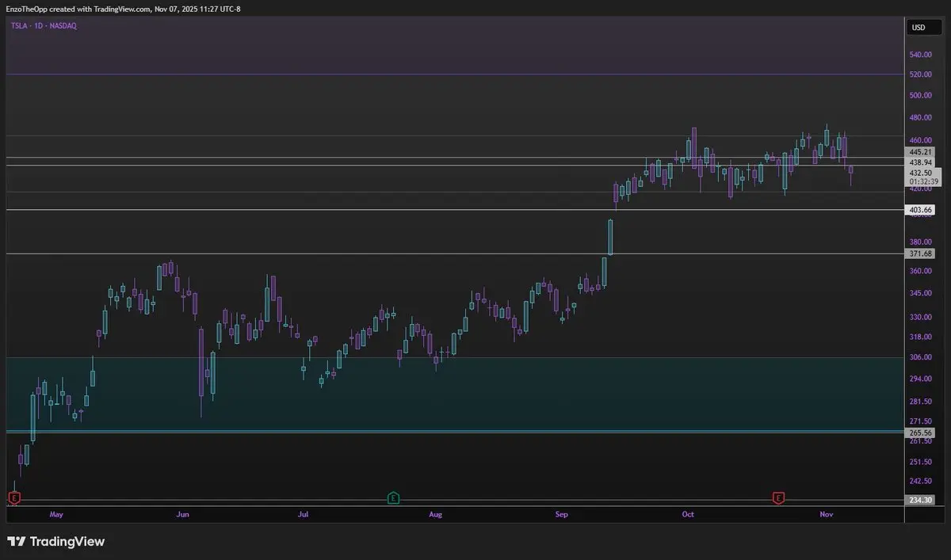
Task: Click the Jun label on time axis
Action: pyautogui.click(x=183, y=514)
